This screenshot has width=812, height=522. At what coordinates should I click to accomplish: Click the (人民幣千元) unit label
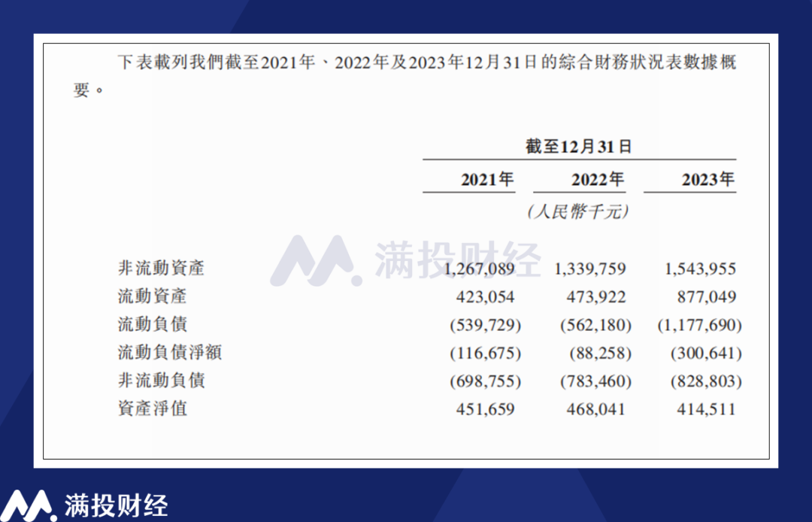[x=578, y=211]
